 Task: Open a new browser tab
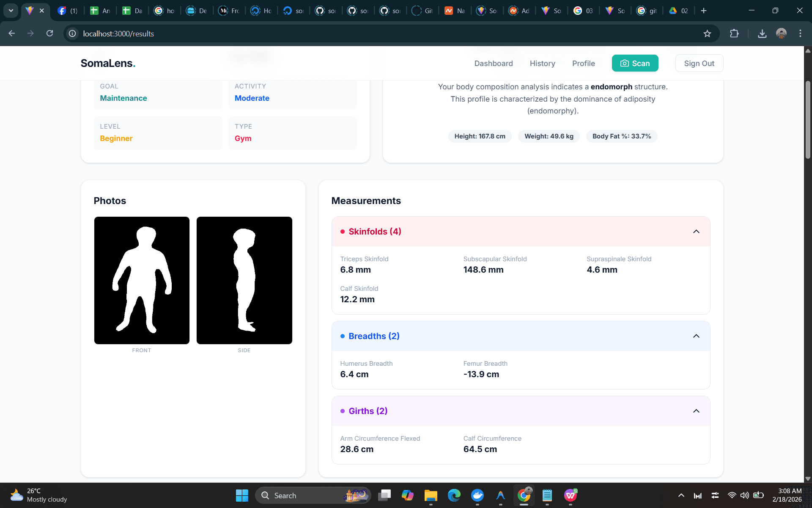click(x=704, y=11)
